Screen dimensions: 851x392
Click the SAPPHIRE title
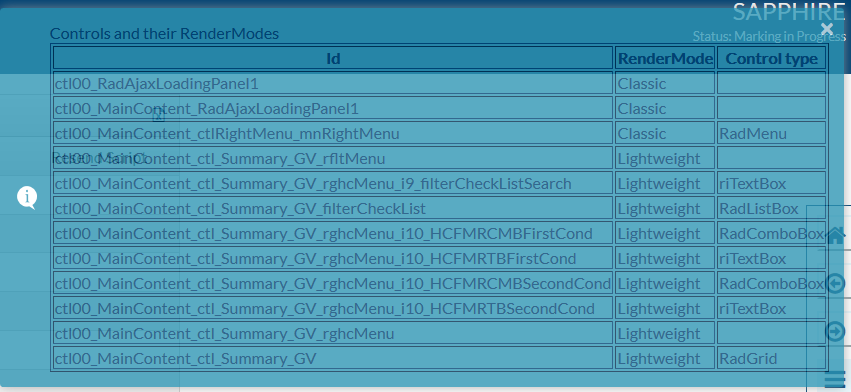789,12
